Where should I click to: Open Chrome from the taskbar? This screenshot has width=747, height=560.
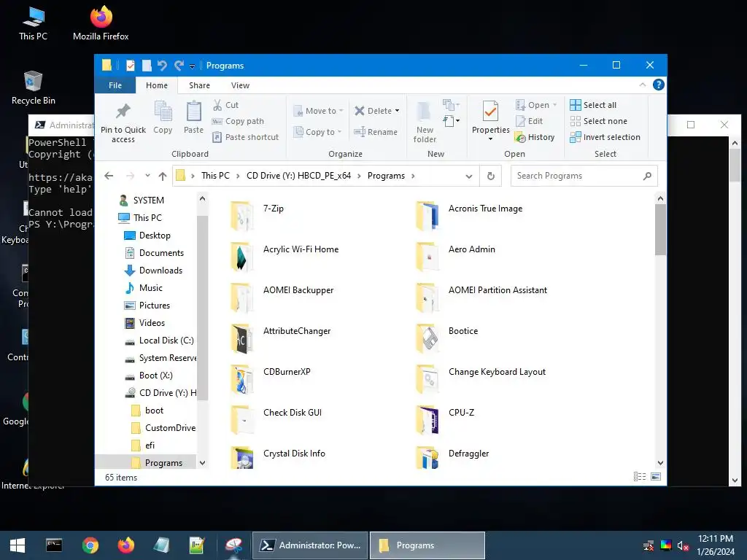point(90,545)
